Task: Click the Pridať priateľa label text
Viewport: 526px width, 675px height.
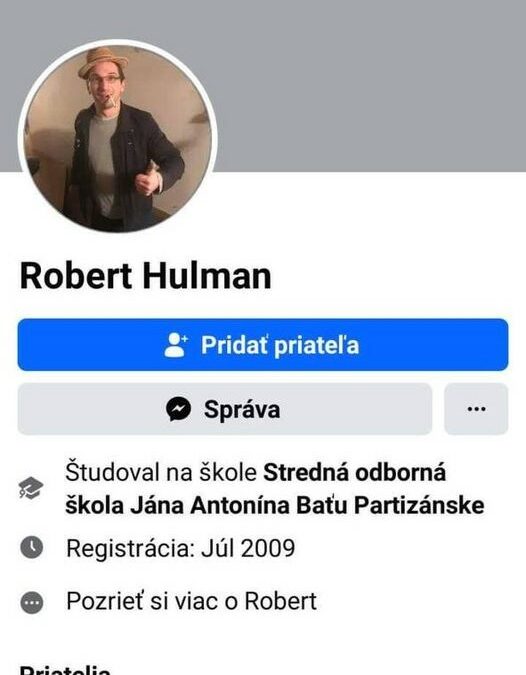Action: click(x=280, y=345)
